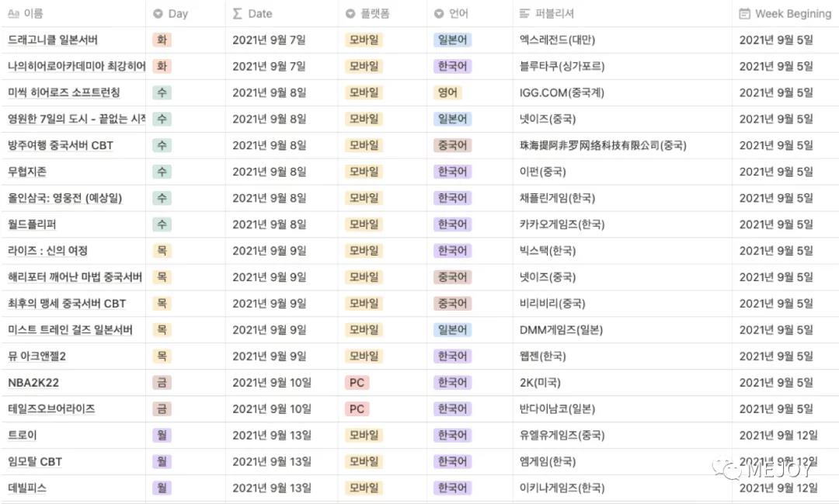Screen dimensions: 839x504
Task: Click the 화 day tag in 드래고니클 row
Action: 162,40
